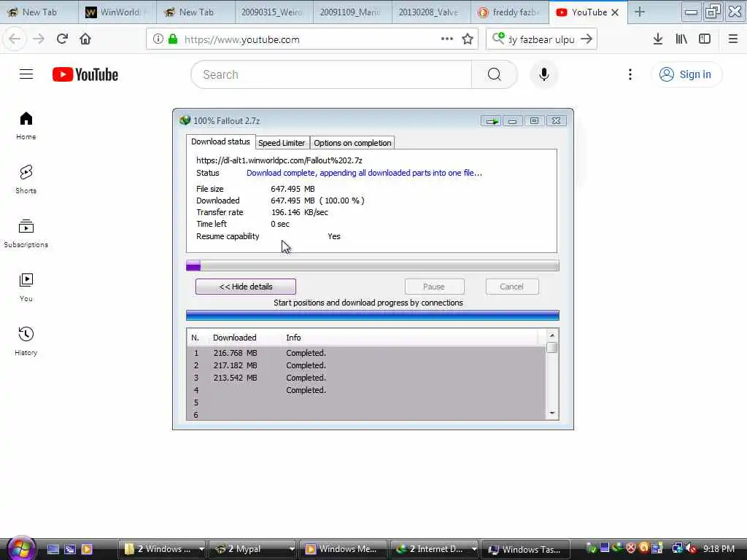747x560 pixels.
Task: Switch to 20130208_Valve browser tab
Action: (x=431, y=12)
